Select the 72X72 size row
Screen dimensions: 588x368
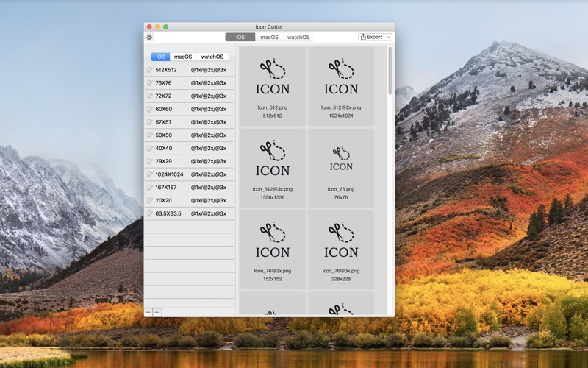tap(190, 96)
